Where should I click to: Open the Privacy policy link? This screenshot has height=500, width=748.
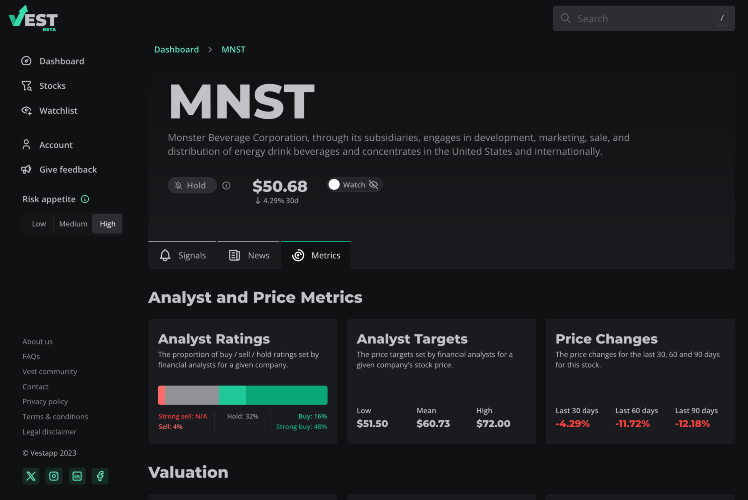45,402
